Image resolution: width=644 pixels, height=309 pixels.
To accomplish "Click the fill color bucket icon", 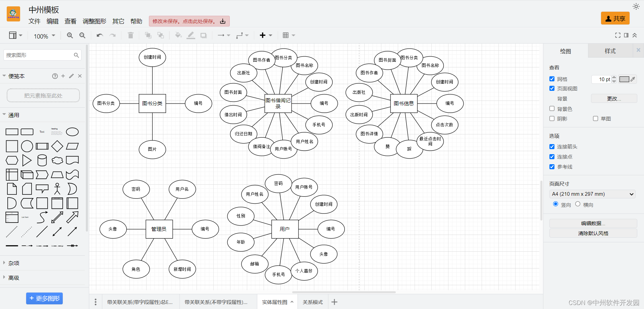I will (178, 35).
